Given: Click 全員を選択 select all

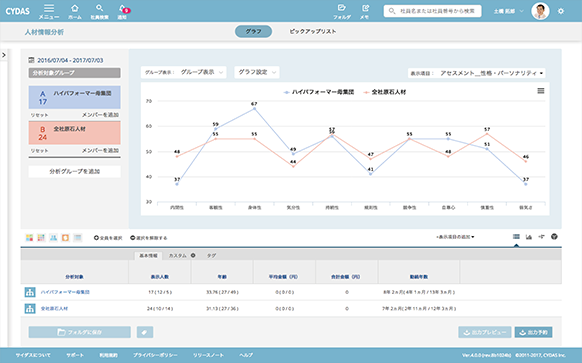Looking at the screenshot, I should [108, 238].
